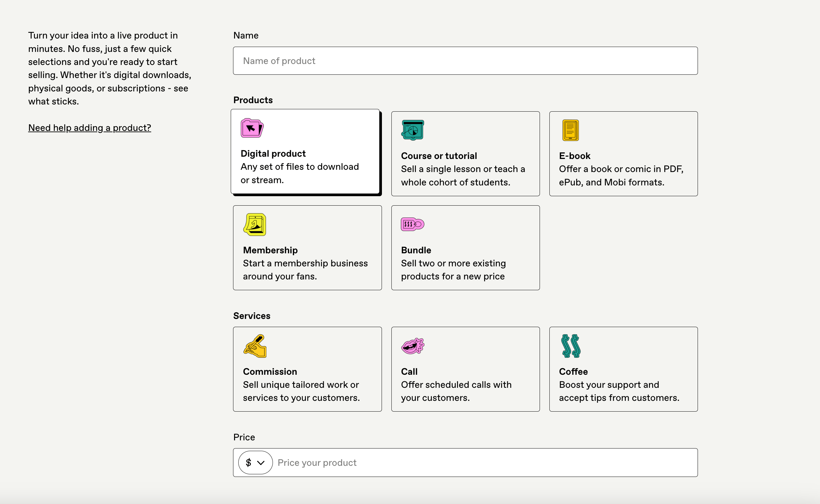This screenshot has width=820, height=504.
Task: Click the yellow Membership icon
Action: coord(255,224)
